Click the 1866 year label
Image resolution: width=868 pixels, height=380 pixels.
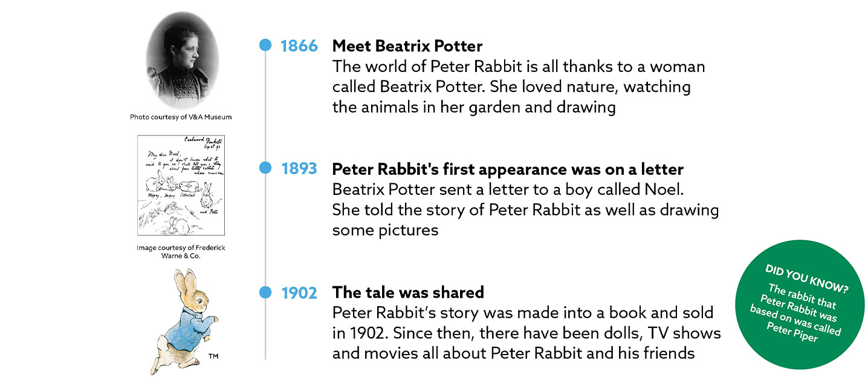[299, 46]
